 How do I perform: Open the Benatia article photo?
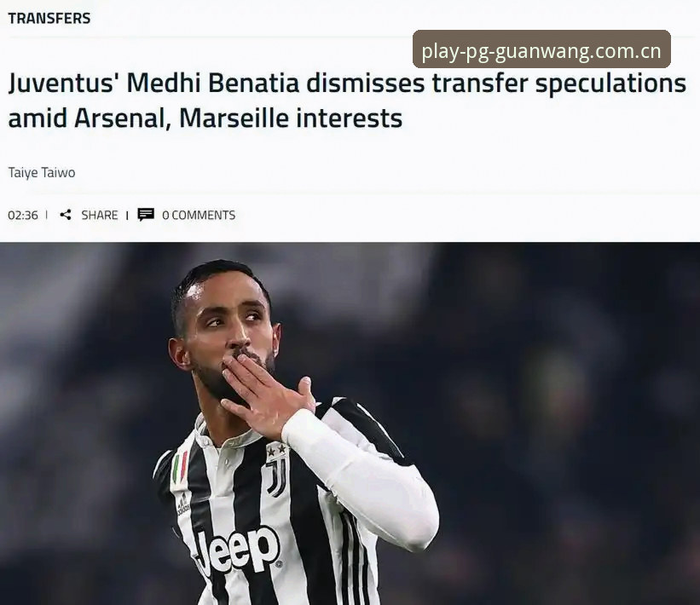pyautogui.click(x=350, y=423)
